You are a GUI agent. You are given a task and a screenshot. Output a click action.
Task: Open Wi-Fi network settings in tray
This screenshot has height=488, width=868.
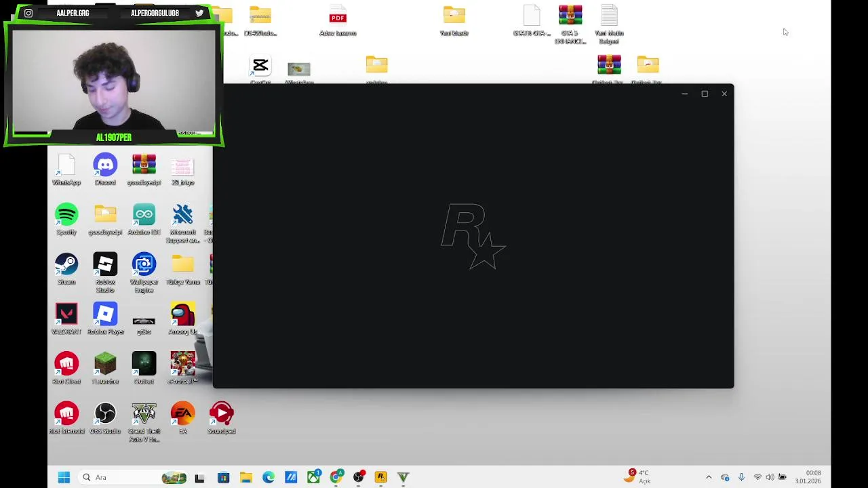757,477
